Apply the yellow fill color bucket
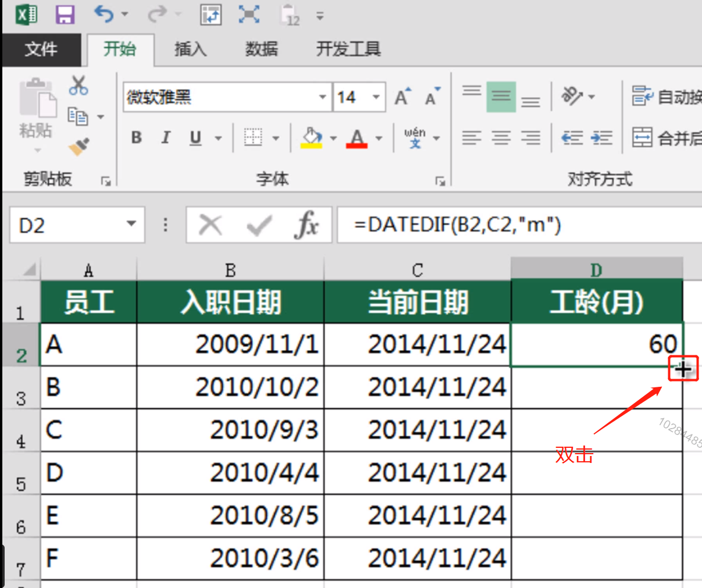Screen dimensions: 702x588 (x=312, y=138)
